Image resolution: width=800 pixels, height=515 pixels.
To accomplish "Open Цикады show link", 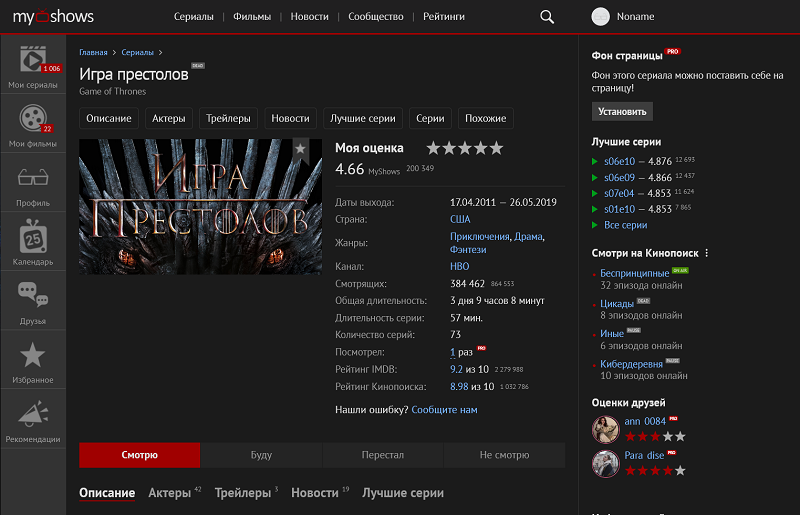I will (x=617, y=304).
